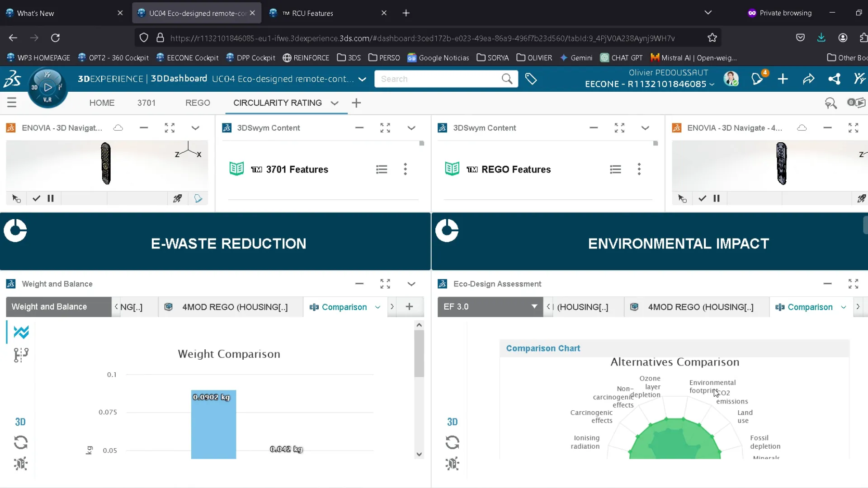The height and width of the screenshot is (488, 868).
Task: Toggle the tag icon in left 3D Navigate
Action: (198, 198)
